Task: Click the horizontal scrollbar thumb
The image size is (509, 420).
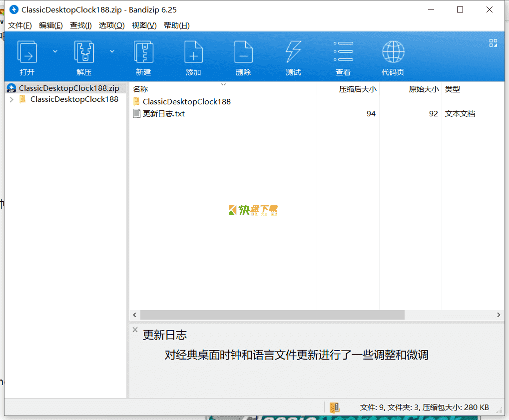Action: point(272,315)
